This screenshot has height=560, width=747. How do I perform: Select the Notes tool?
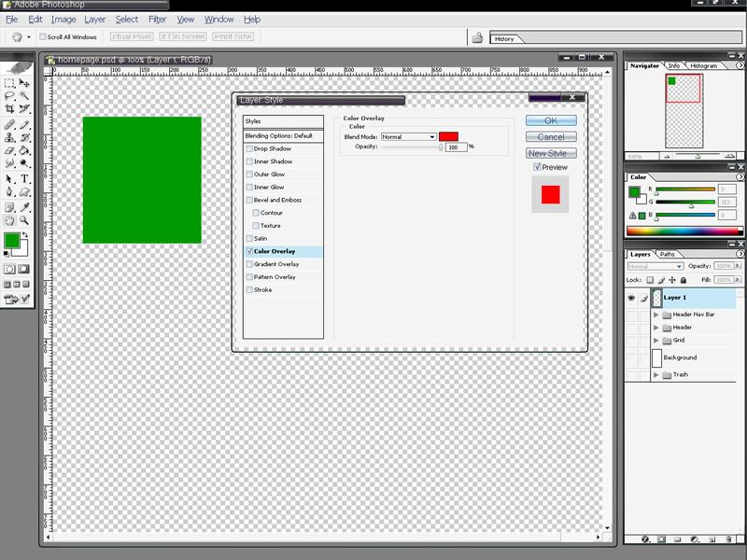click(x=9, y=207)
